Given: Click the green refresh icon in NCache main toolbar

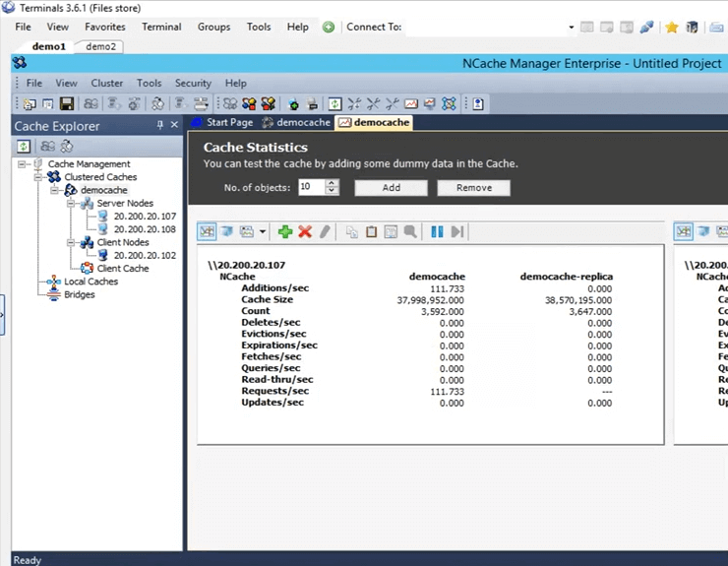Looking at the screenshot, I should pyautogui.click(x=334, y=103).
